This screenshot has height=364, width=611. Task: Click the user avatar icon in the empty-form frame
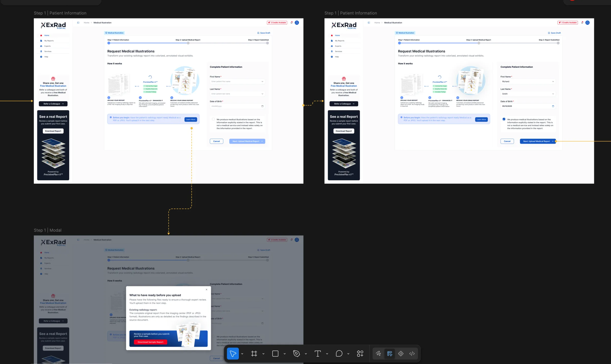click(x=297, y=23)
